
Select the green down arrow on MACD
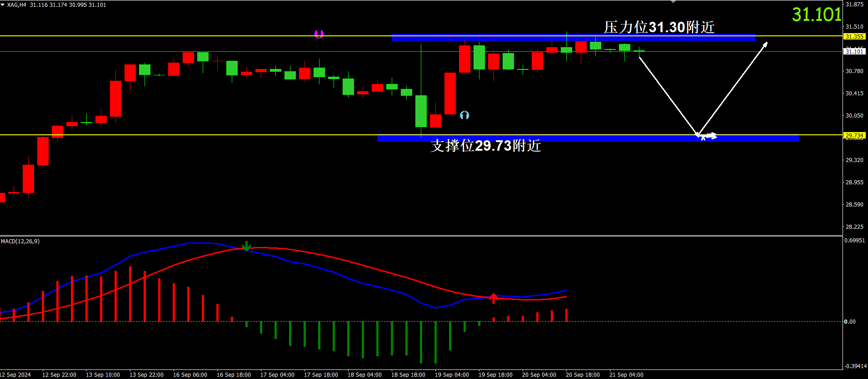coord(246,246)
